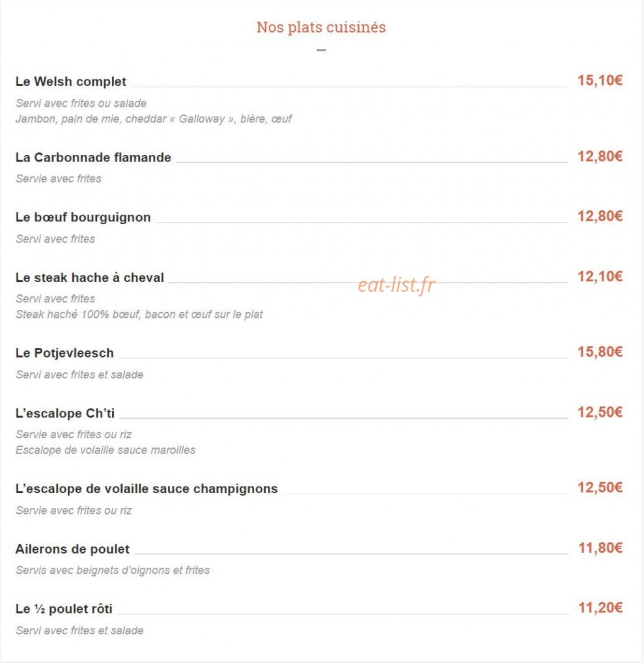Click the Carbonnade flamande 12,80€ price

pyautogui.click(x=600, y=156)
